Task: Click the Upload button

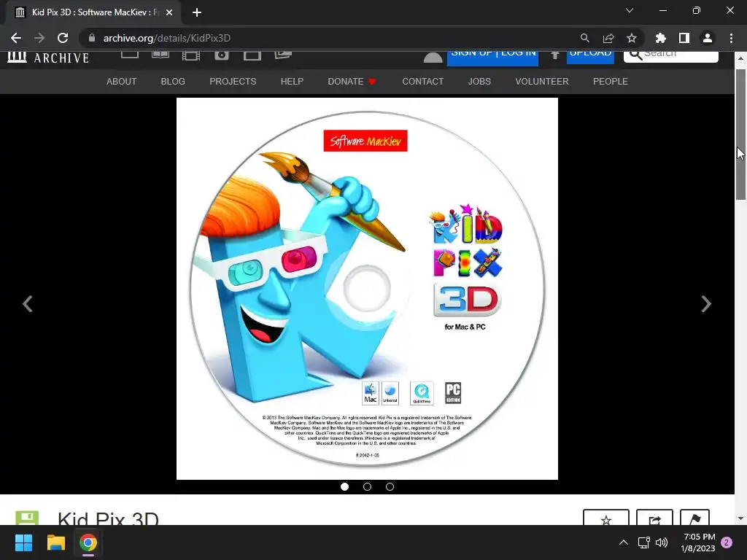Action: click(590, 57)
